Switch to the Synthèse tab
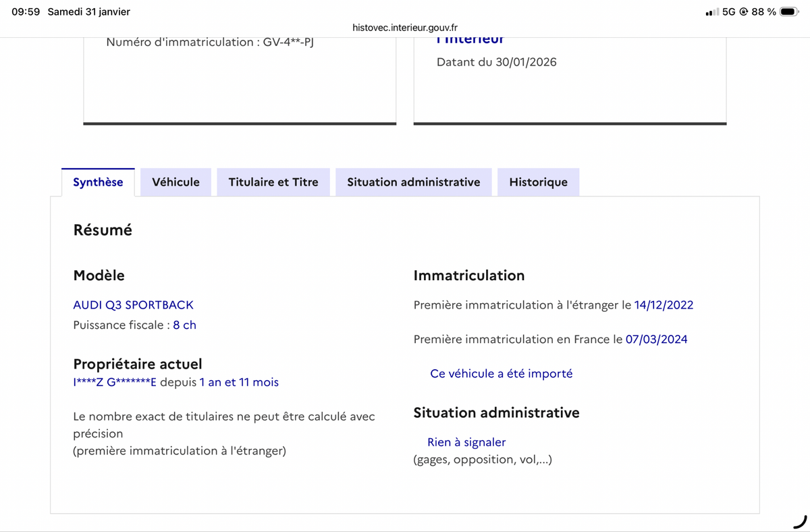 click(x=98, y=182)
